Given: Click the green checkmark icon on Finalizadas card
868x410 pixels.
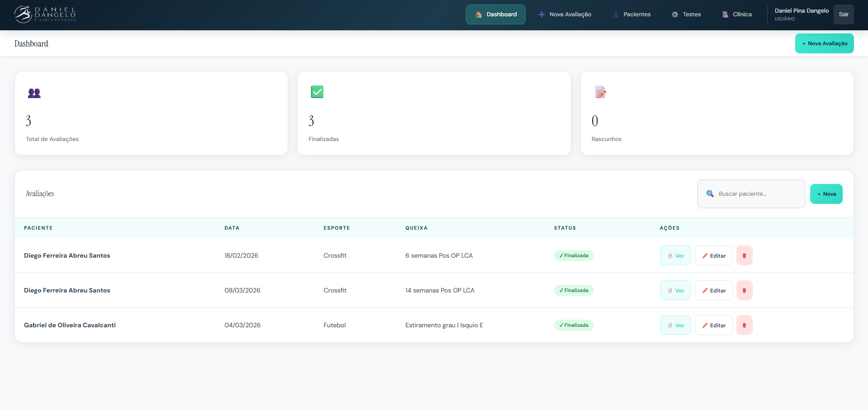Looking at the screenshot, I should click(317, 92).
